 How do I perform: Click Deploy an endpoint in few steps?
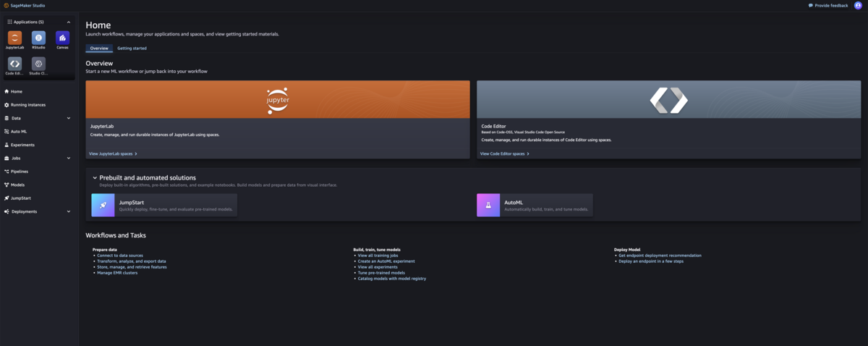pyautogui.click(x=651, y=261)
